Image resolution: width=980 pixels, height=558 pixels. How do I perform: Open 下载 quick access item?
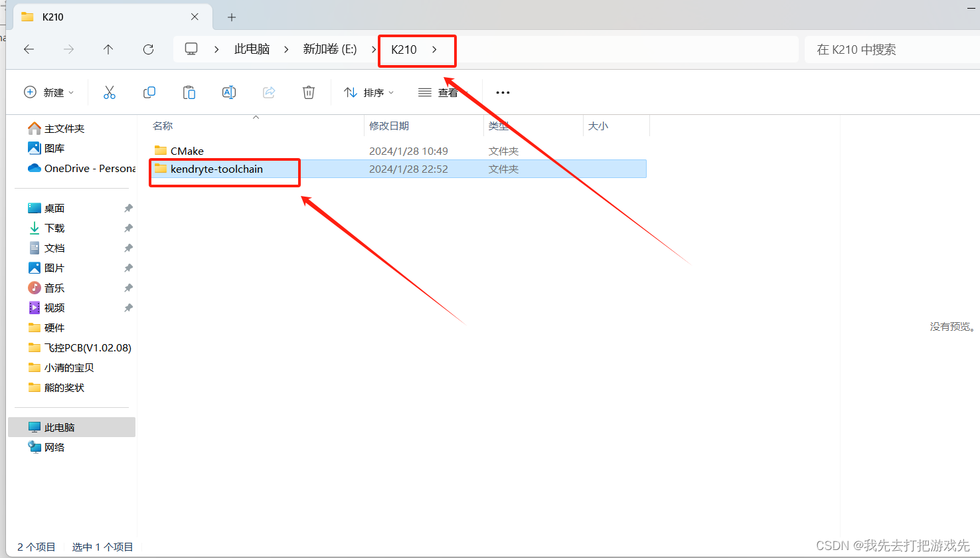(x=46, y=228)
